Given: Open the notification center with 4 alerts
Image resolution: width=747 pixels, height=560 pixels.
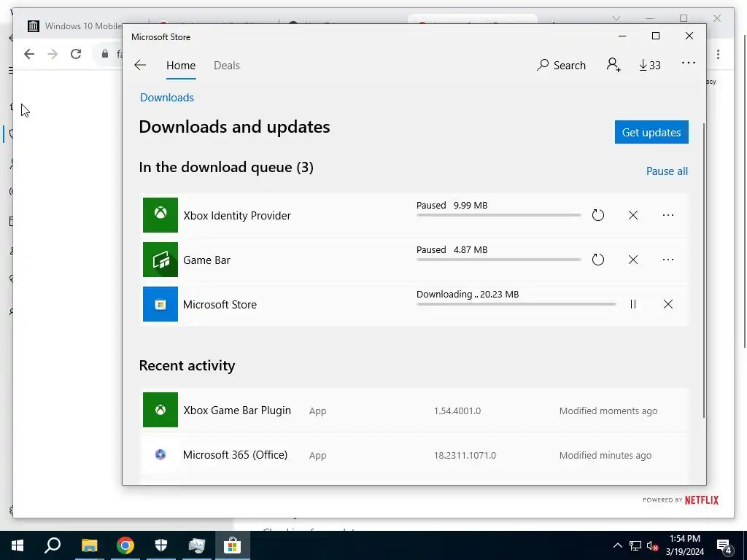Looking at the screenshot, I should tap(724, 545).
